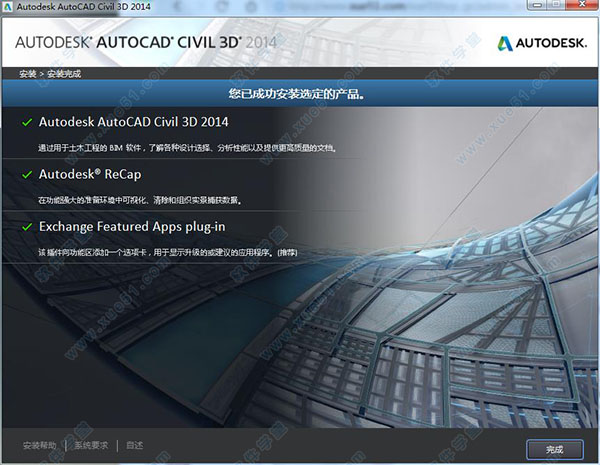600x465 pixels.
Task: Click the 安装 breadcrumb item
Action: click(27, 74)
